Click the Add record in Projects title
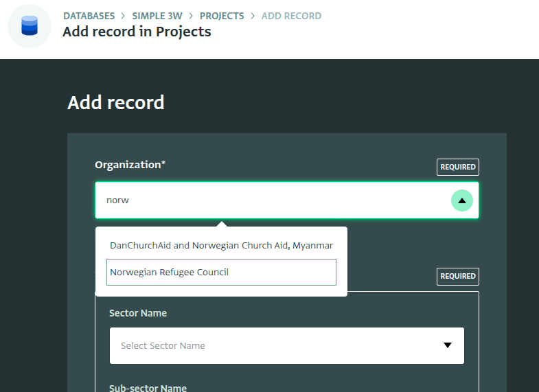Image resolution: width=539 pixels, height=392 pixels. click(137, 32)
